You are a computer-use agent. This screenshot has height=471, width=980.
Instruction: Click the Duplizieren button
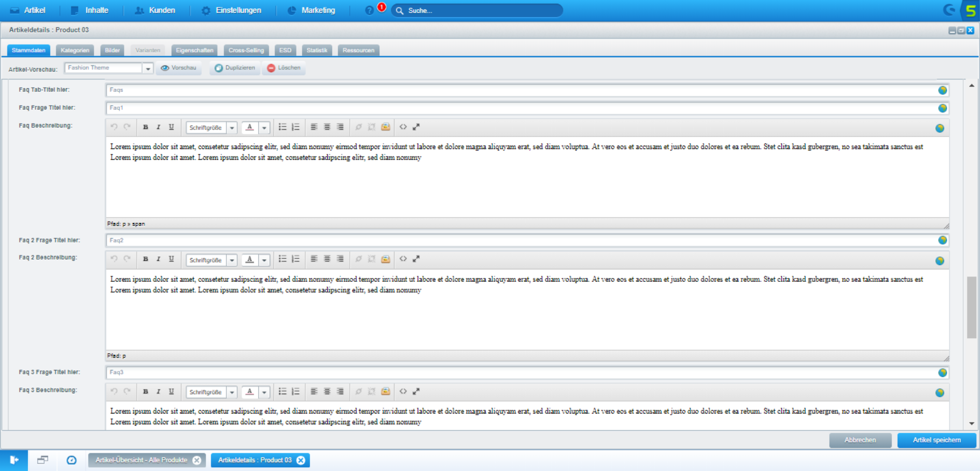pyautogui.click(x=235, y=68)
